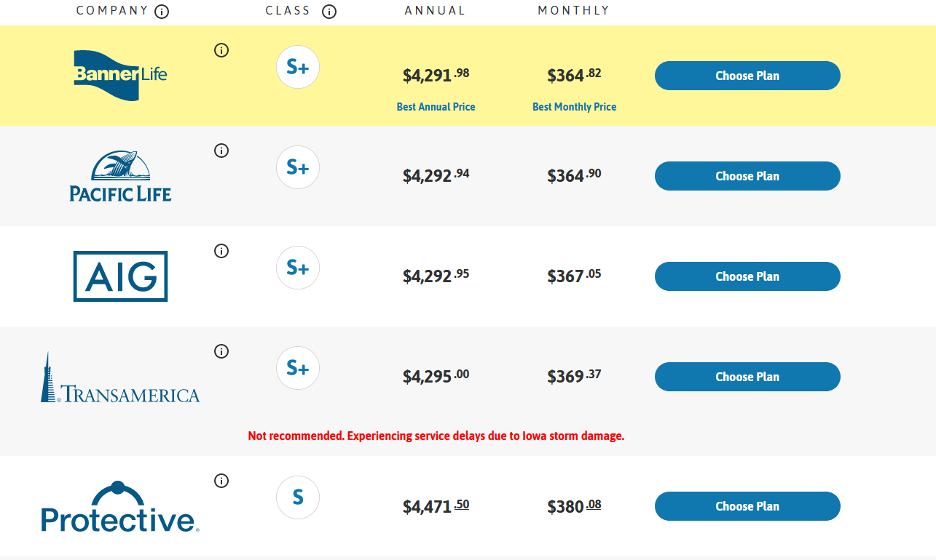Select monthly price $369.37

click(574, 376)
